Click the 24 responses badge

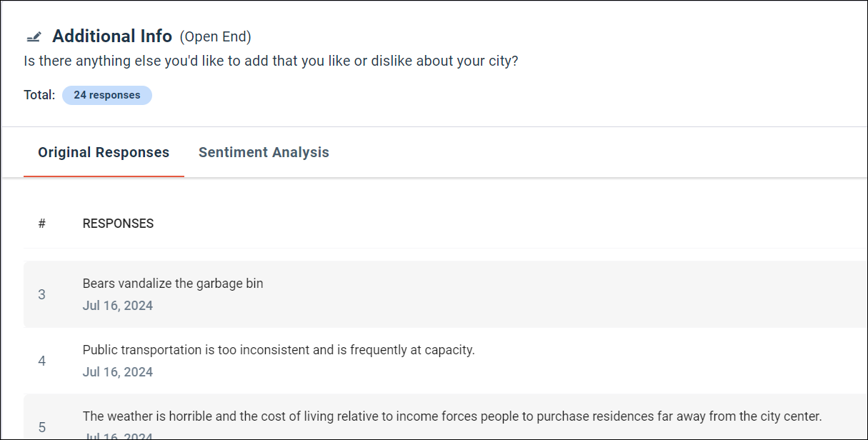coord(107,95)
